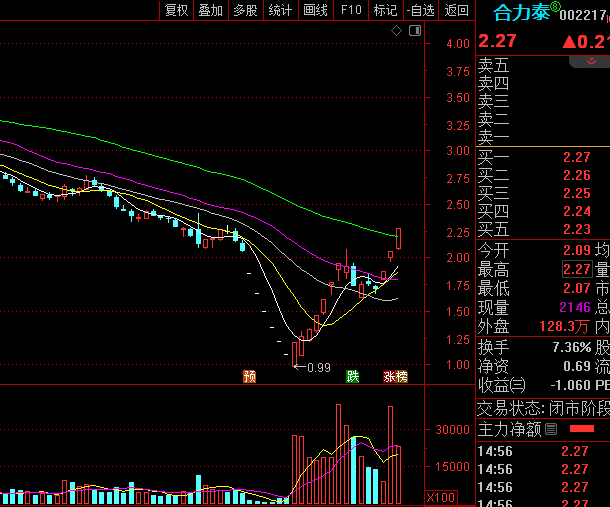Expand the order book chevron
The height and width of the screenshot is (507, 610).
pyautogui.click(x=591, y=61)
